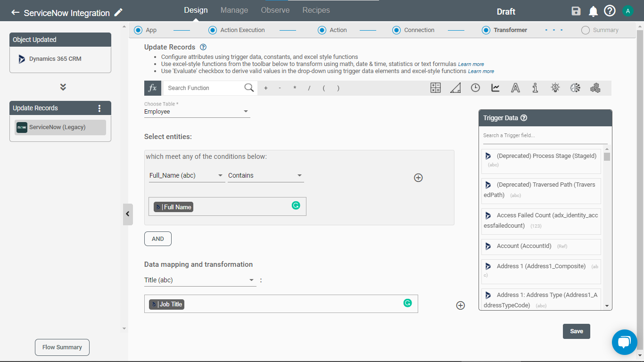Open Flow Summary
Screen dimensions: 644x362
point(62,347)
